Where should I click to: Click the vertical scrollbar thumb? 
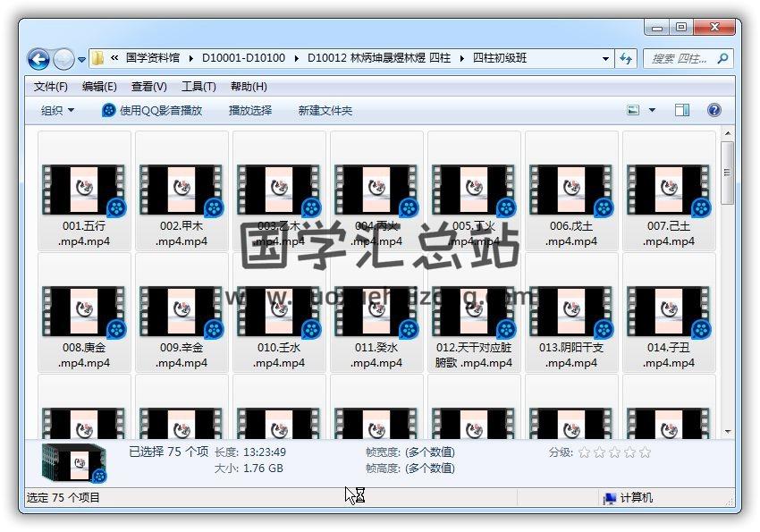[x=727, y=173]
